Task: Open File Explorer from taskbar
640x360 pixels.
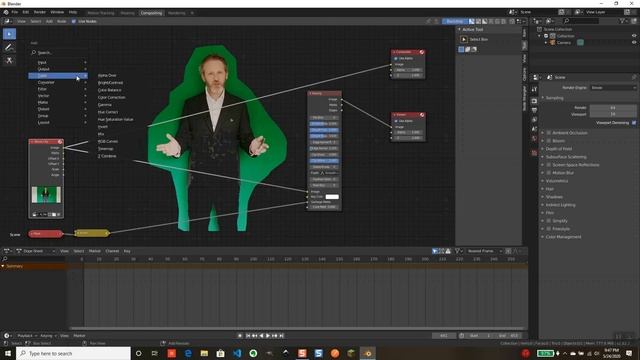Action: [x=204, y=353]
